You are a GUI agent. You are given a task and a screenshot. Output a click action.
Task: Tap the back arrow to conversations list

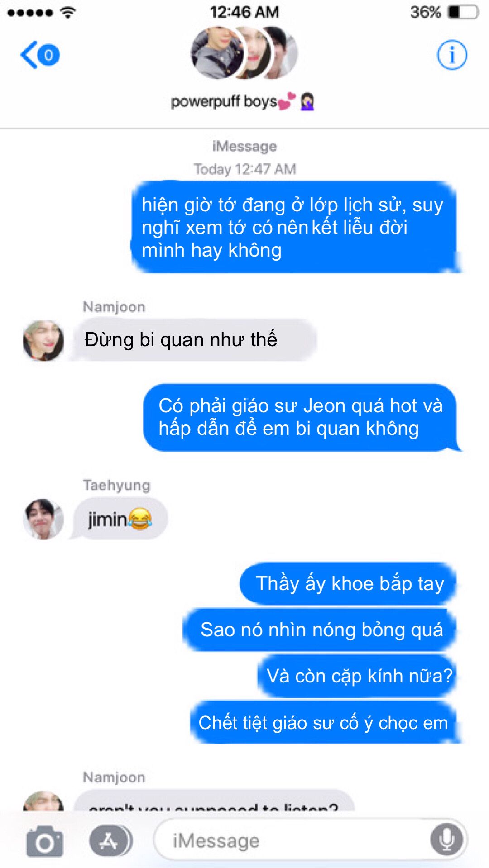point(40,55)
